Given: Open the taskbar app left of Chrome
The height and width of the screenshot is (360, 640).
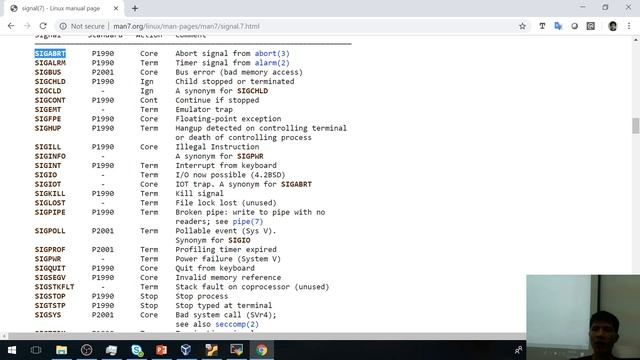Looking at the screenshot, I should point(236,350).
